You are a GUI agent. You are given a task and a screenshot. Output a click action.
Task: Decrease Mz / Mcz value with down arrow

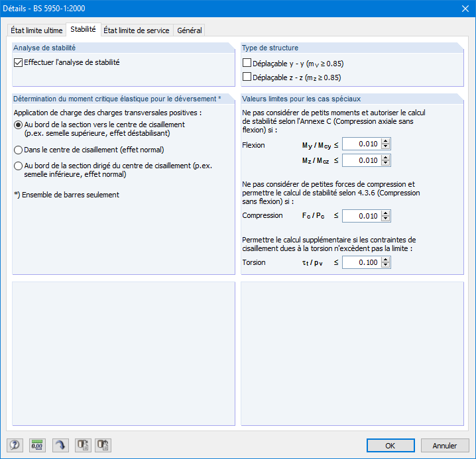click(x=386, y=163)
